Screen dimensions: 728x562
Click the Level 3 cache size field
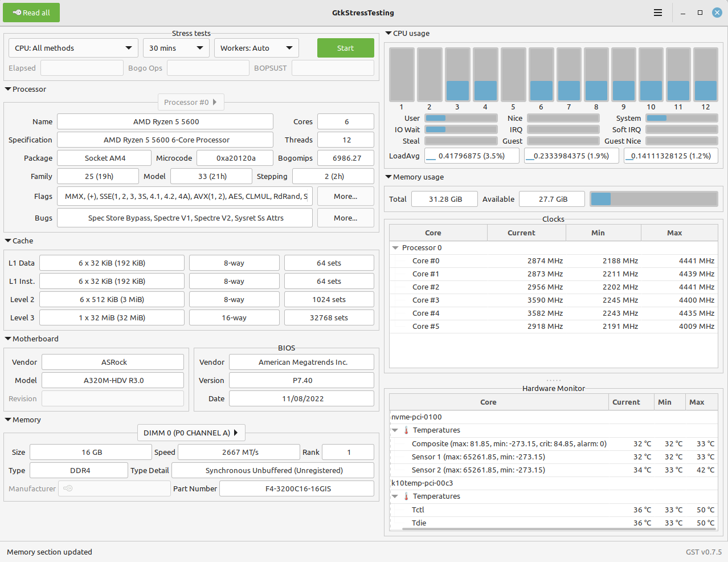coord(112,317)
